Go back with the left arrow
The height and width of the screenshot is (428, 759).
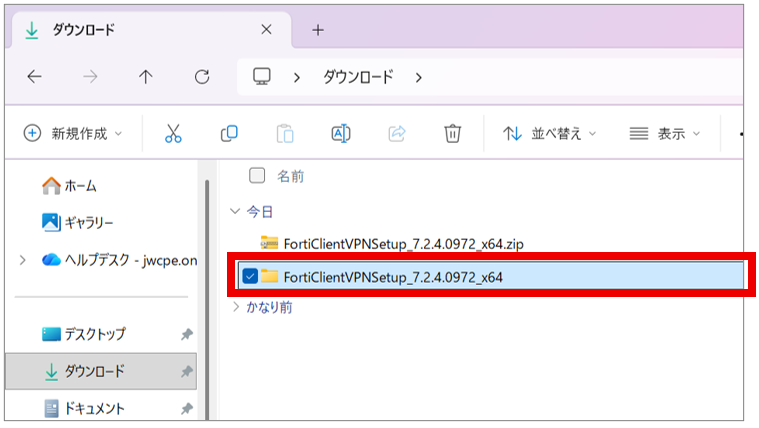pyautogui.click(x=34, y=76)
